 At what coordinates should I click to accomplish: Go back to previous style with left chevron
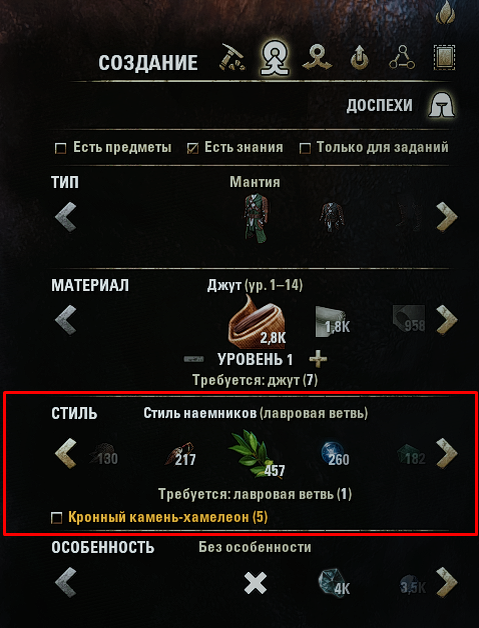pyautogui.click(x=66, y=453)
